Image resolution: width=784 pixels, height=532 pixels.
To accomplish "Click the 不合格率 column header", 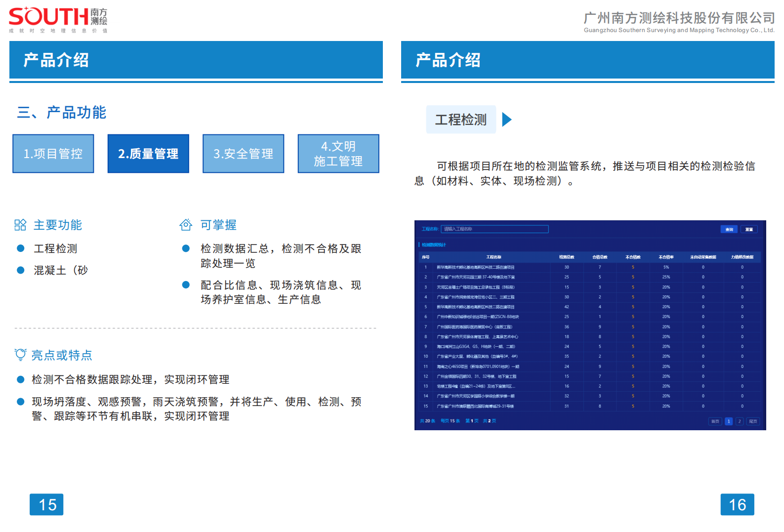I will [666, 257].
